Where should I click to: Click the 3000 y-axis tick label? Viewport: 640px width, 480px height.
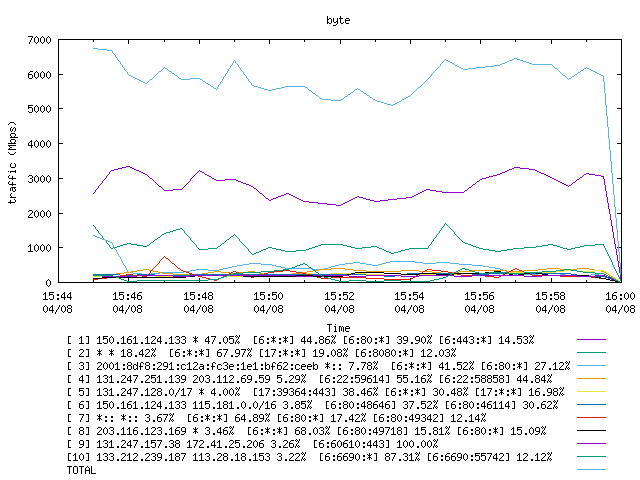click(39, 179)
